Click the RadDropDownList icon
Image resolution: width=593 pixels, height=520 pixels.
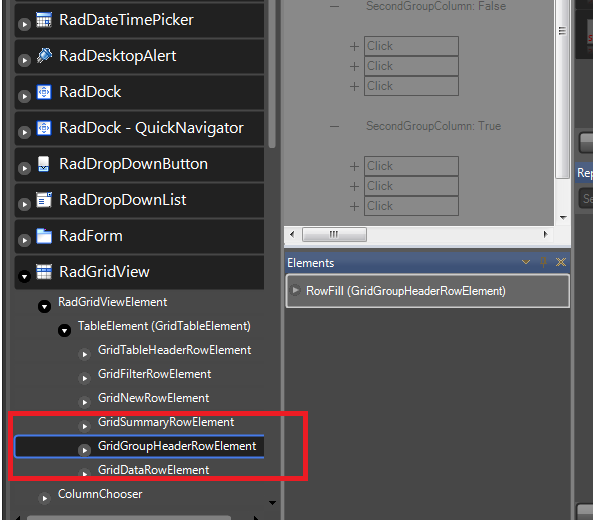coord(44,200)
